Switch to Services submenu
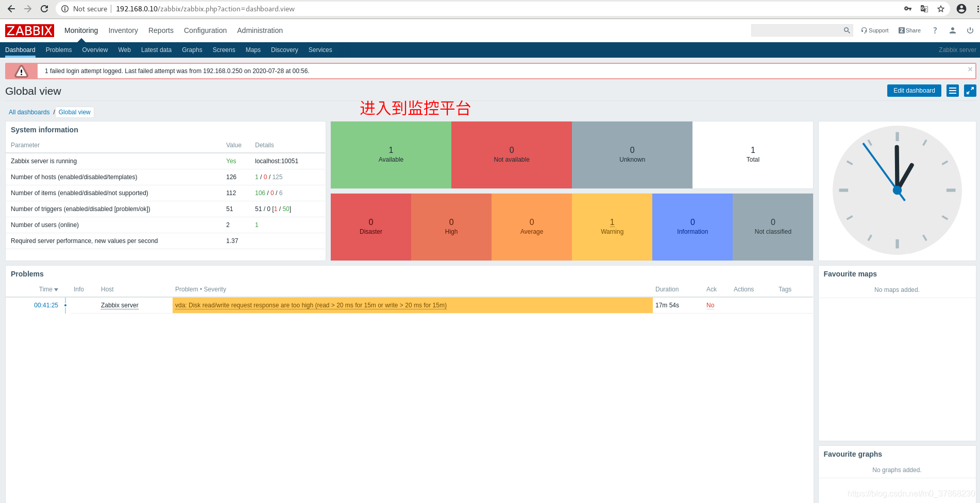Viewport: 980px width, 503px height. point(320,50)
